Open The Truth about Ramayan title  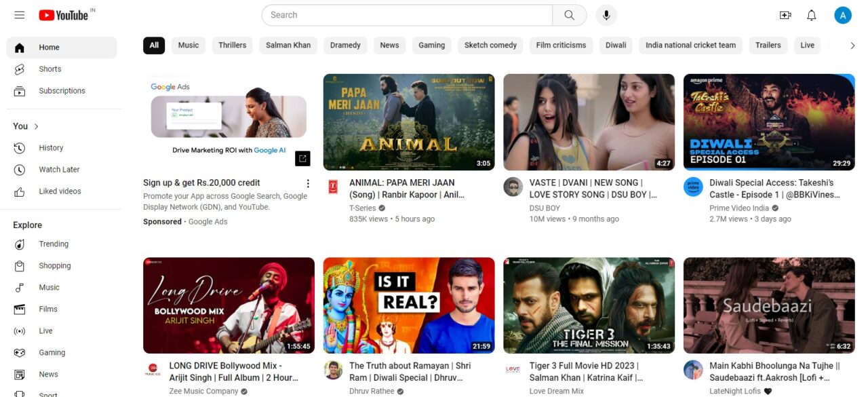pyautogui.click(x=410, y=372)
